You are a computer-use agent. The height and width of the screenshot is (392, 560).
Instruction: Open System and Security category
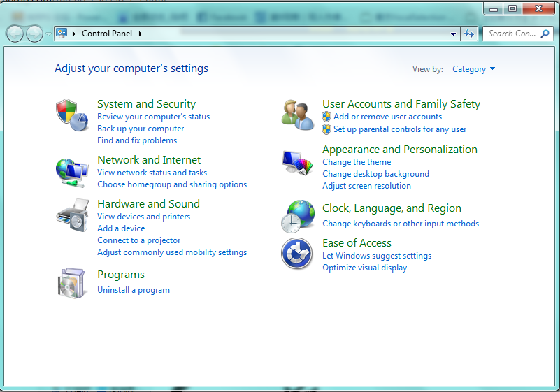(146, 104)
